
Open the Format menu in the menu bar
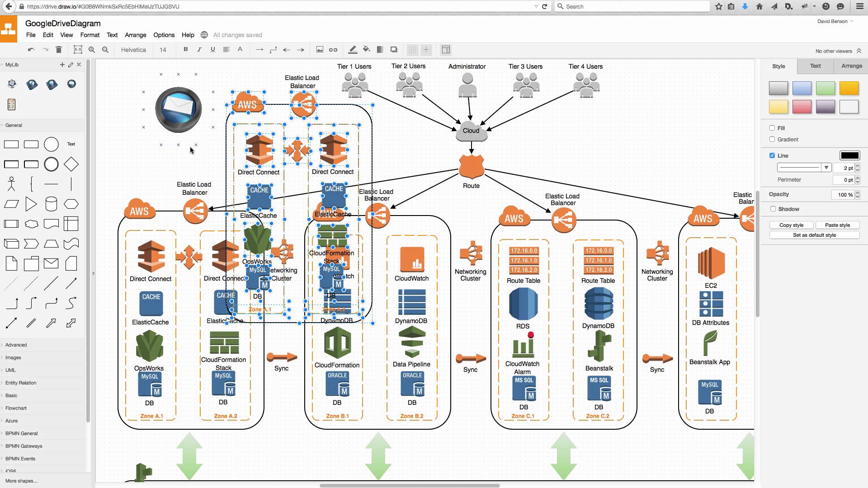pyautogui.click(x=90, y=34)
